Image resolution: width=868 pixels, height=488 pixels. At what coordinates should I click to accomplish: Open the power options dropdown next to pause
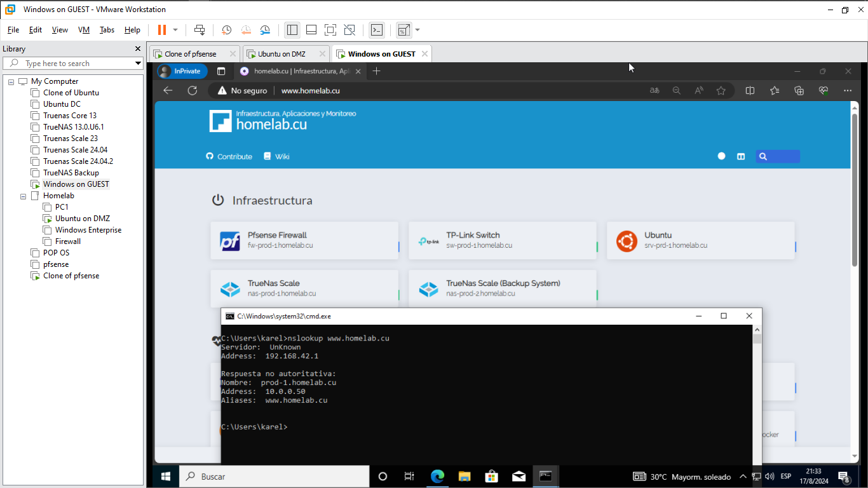(175, 30)
